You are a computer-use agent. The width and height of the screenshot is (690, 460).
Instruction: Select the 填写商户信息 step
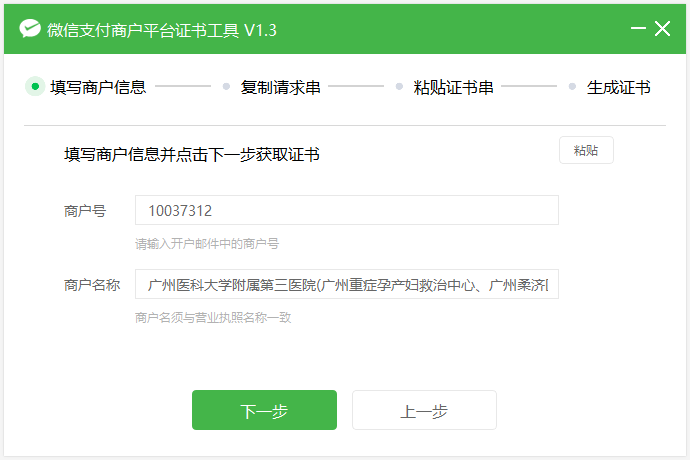point(98,87)
